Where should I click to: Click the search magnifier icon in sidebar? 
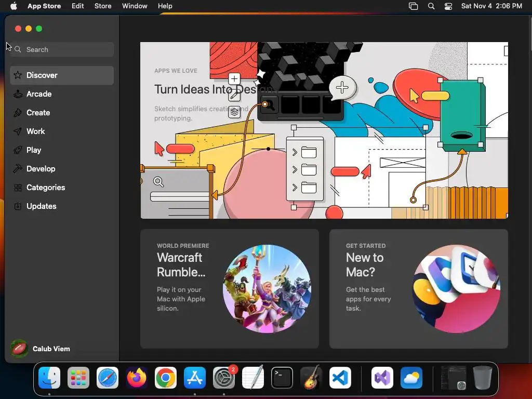(18, 49)
